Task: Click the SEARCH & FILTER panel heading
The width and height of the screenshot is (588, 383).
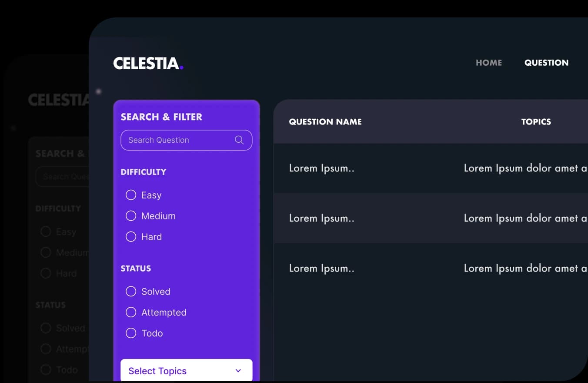Action: coord(161,117)
